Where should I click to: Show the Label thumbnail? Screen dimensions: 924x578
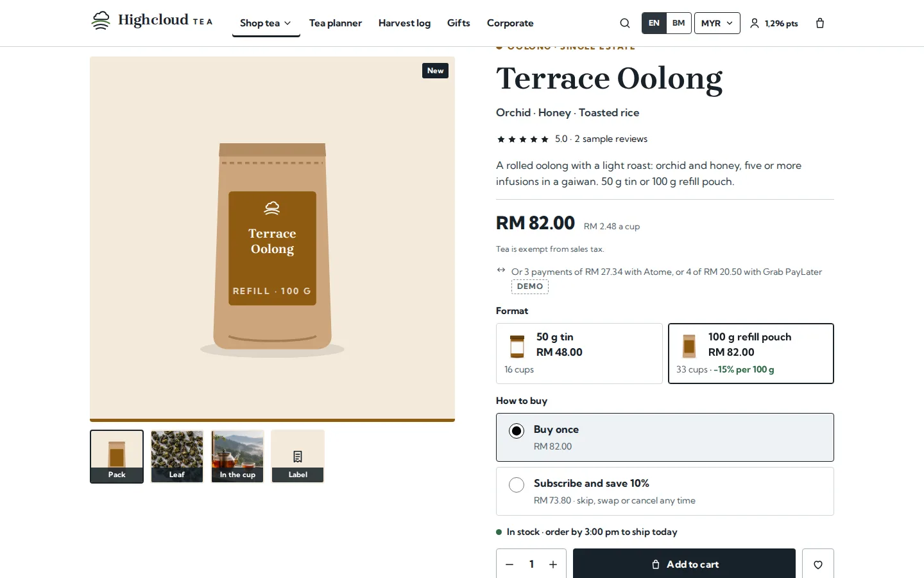tap(298, 457)
